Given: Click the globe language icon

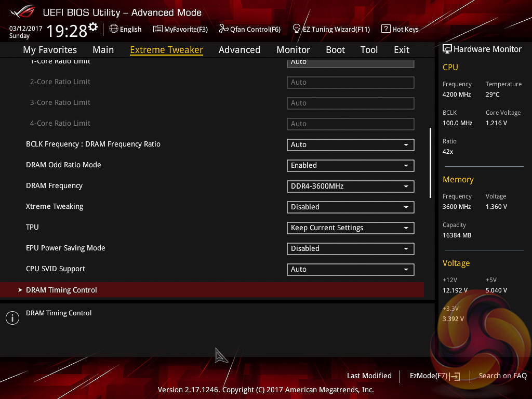Looking at the screenshot, I should (114, 29).
